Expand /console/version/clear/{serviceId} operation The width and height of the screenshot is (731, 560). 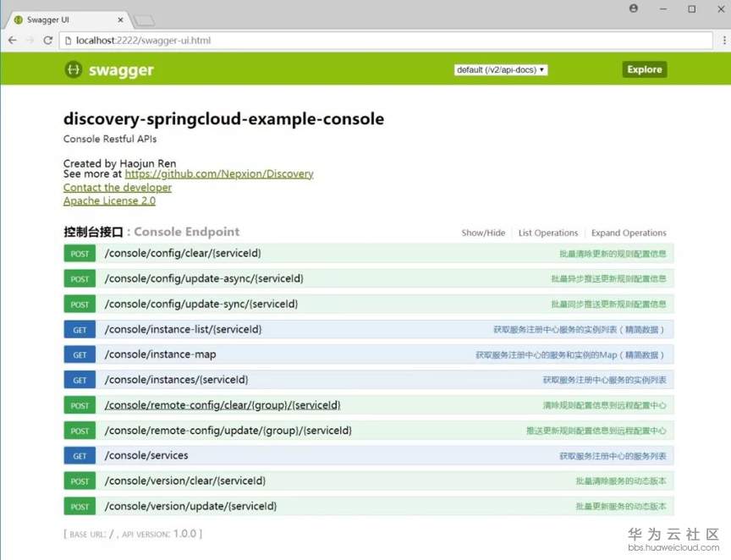tap(185, 480)
